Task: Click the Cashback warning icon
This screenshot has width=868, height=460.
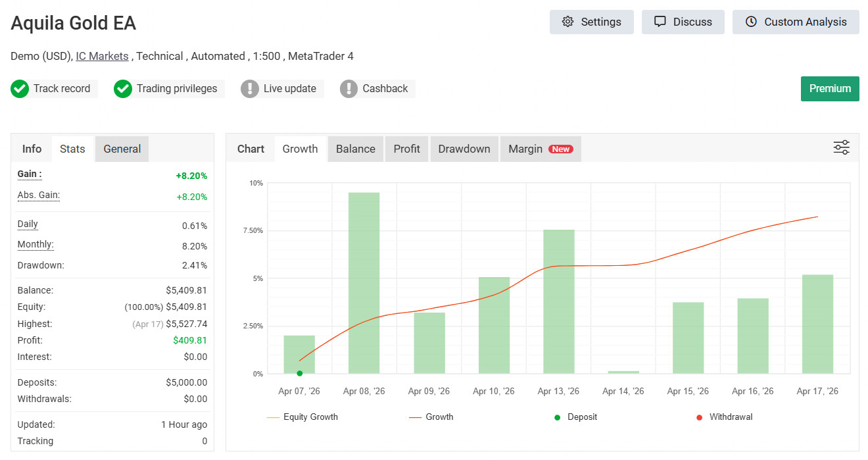Action: (x=349, y=89)
